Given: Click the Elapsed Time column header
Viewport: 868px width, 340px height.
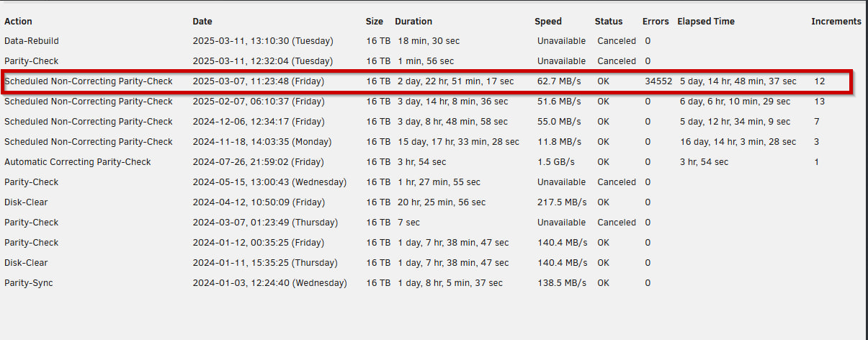Looking at the screenshot, I should (706, 22).
